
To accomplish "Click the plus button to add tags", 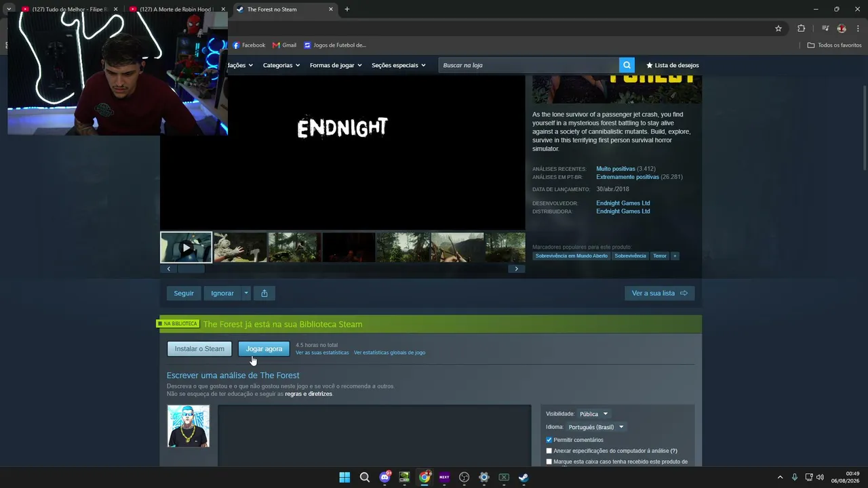I will [x=675, y=256].
